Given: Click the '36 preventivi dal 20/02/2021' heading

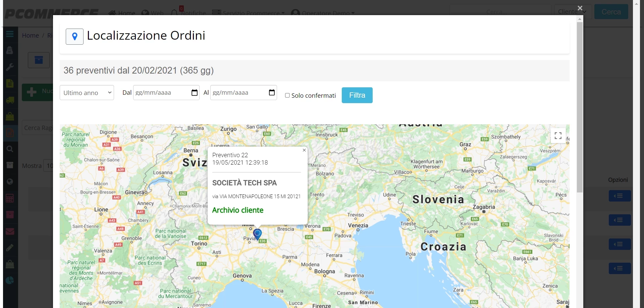Looking at the screenshot, I should coord(139,71).
